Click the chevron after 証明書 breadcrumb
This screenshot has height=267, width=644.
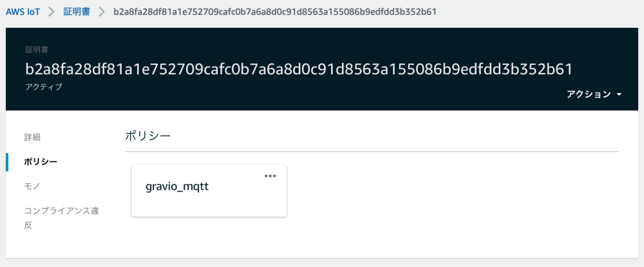click(102, 12)
